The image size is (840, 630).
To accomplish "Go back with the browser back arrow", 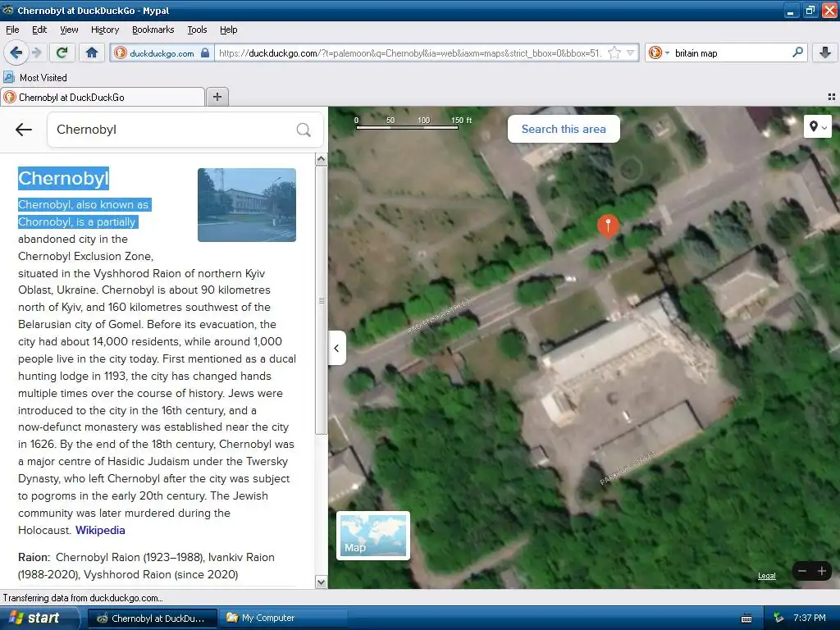I will (16, 52).
